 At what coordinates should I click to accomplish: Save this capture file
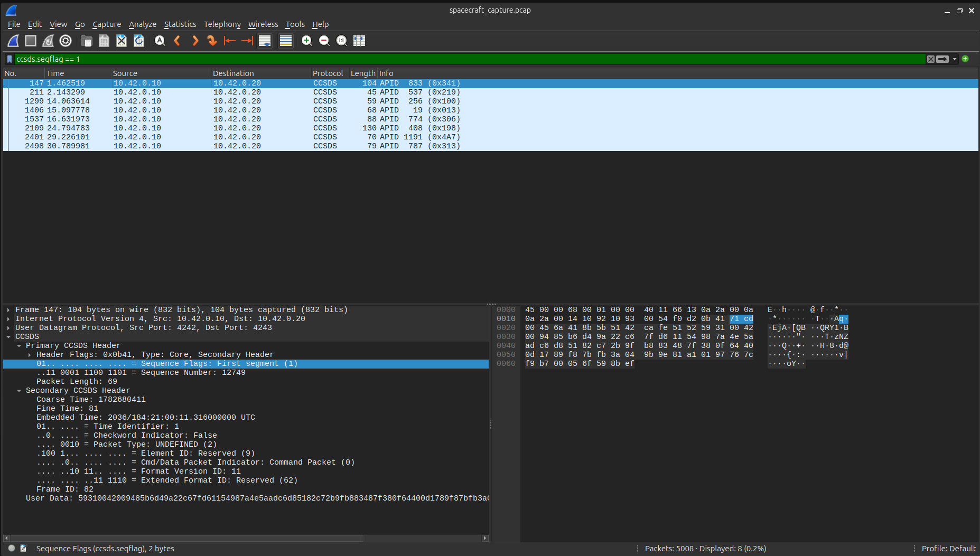tap(104, 41)
